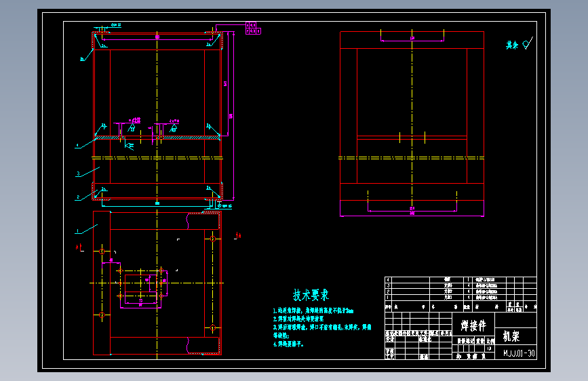
Task: Click part callout number 3 leader label
Action: [x=78, y=174]
